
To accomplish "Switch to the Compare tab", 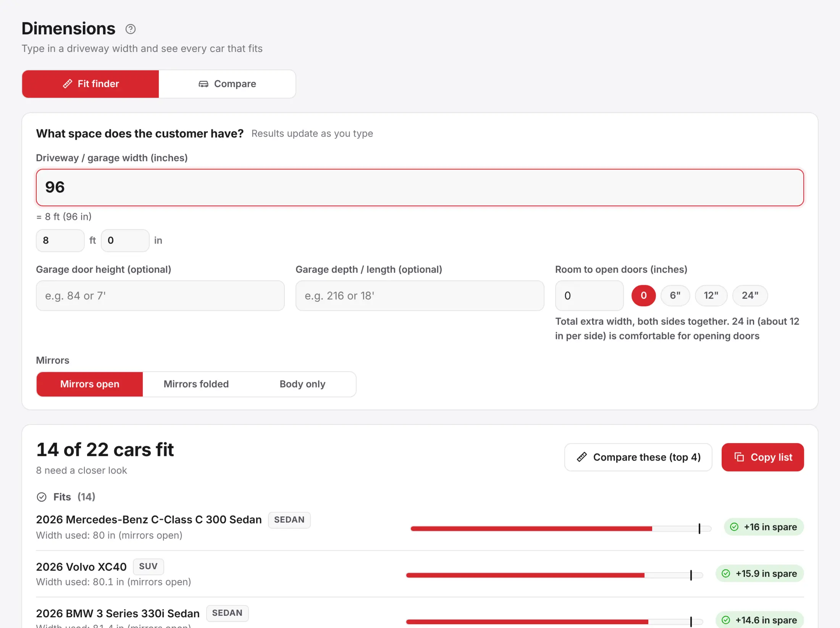I will pos(227,84).
